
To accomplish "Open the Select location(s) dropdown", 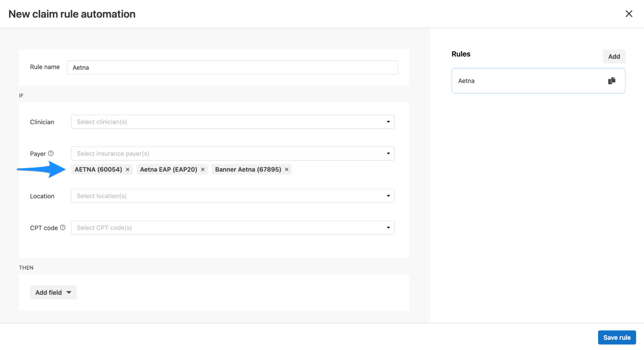I will click(x=233, y=196).
